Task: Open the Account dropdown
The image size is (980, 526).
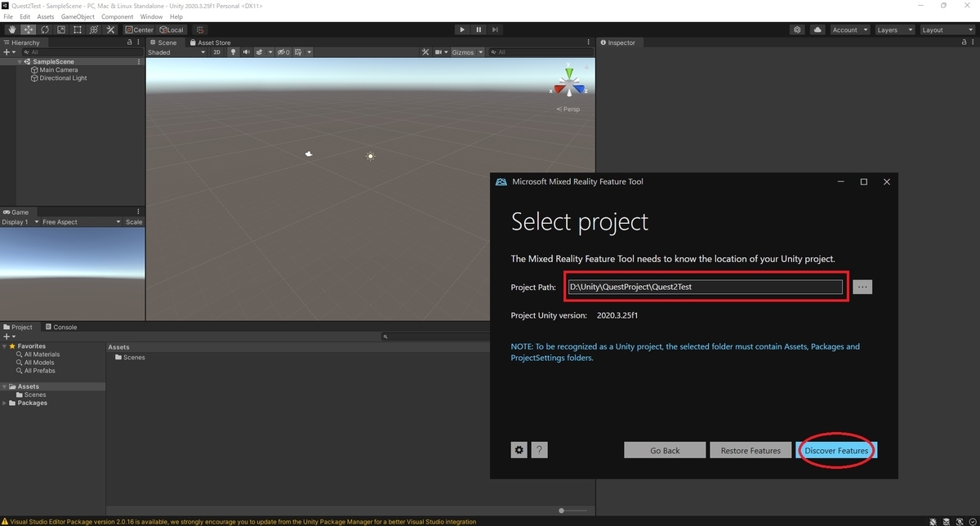Action: (849, 29)
